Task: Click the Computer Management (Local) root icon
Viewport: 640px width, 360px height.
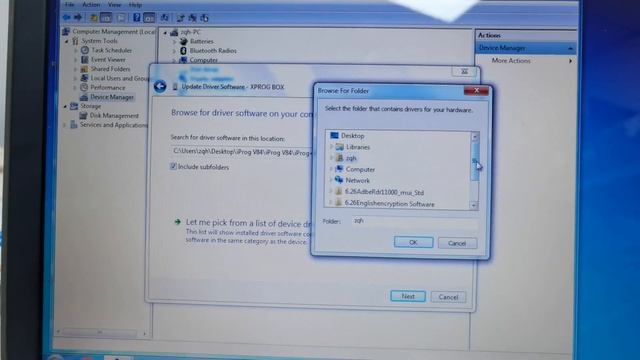Action: (66, 31)
